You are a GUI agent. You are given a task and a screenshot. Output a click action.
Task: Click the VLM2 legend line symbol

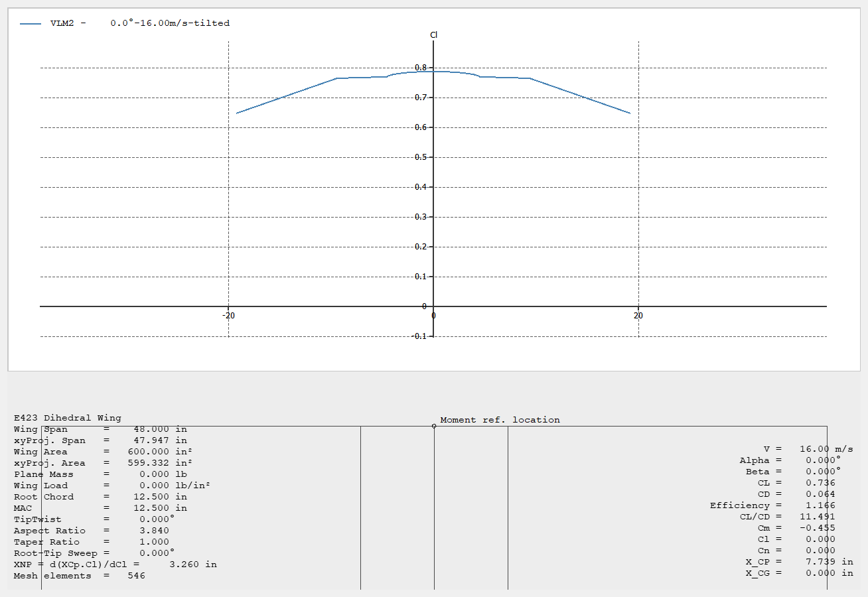click(x=29, y=23)
